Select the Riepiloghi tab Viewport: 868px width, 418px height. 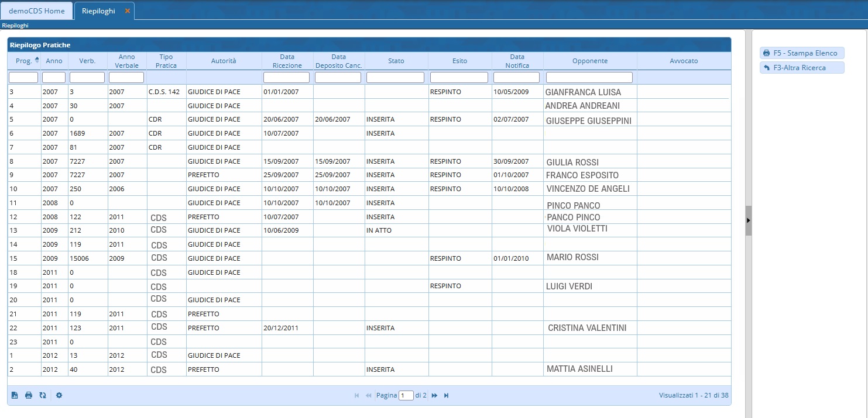click(x=98, y=11)
